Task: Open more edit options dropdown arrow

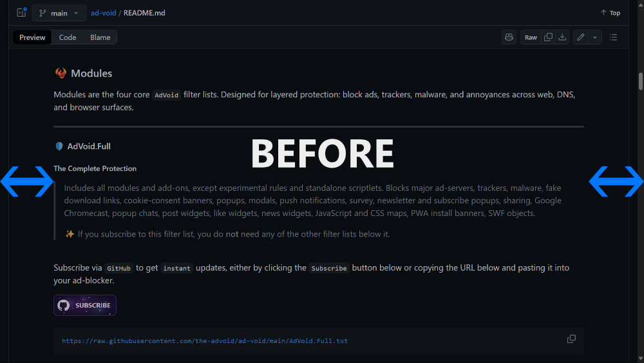Action: tap(594, 37)
